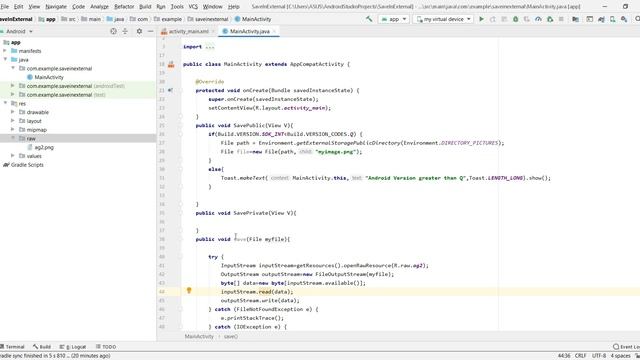Click the Attach Debugger to Android Process icon
Viewport: 640px width, 360px height.
[x=550, y=19]
